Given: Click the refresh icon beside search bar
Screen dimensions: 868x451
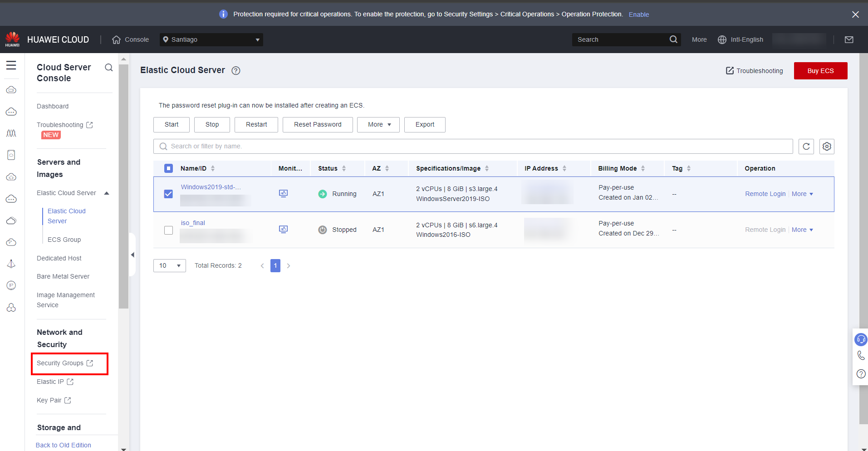Looking at the screenshot, I should pyautogui.click(x=806, y=147).
